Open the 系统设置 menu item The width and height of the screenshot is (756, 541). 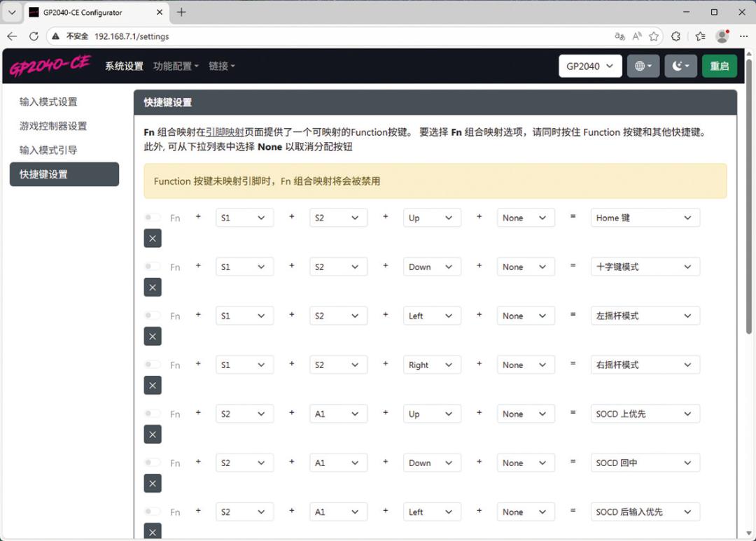pyautogui.click(x=124, y=66)
